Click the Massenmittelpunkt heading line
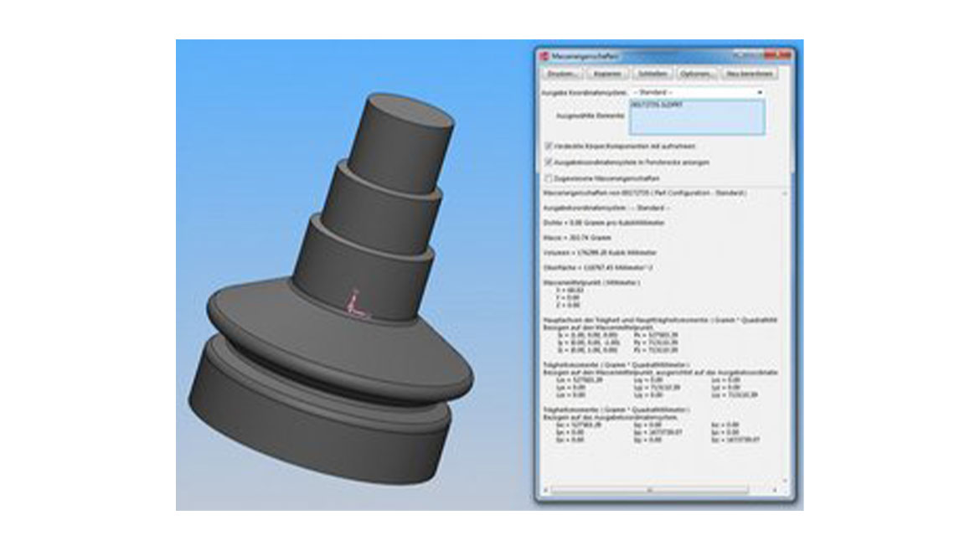 pyautogui.click(x=592, y=283)
